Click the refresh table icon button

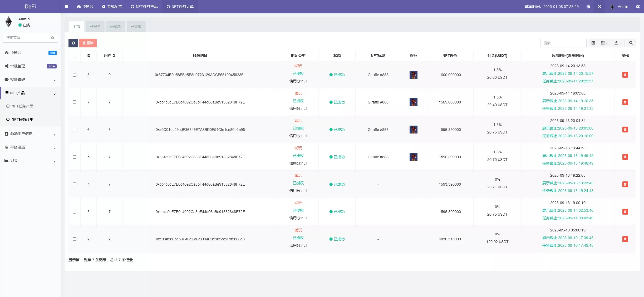pos(73,43)
